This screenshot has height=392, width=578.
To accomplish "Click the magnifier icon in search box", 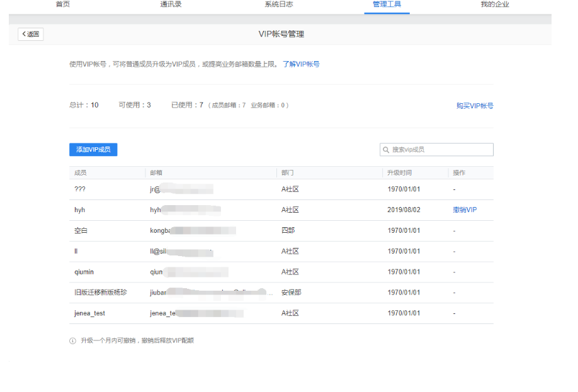I will pyautogui.click(x=385, y=150).
